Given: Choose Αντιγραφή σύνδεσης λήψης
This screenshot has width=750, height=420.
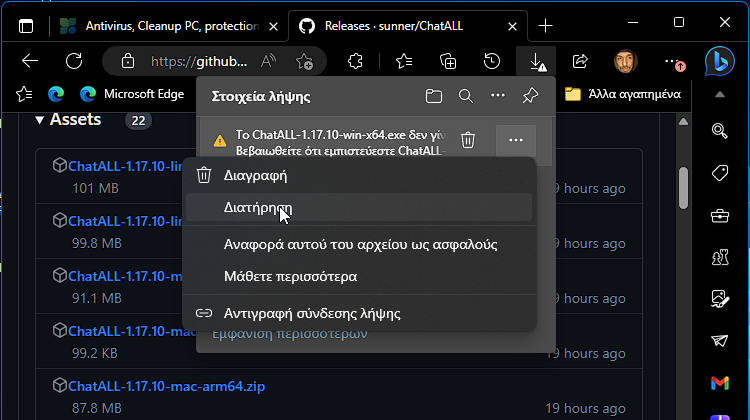Looking at the screenshot, I should pyautogui.click(x=359, y=313).
